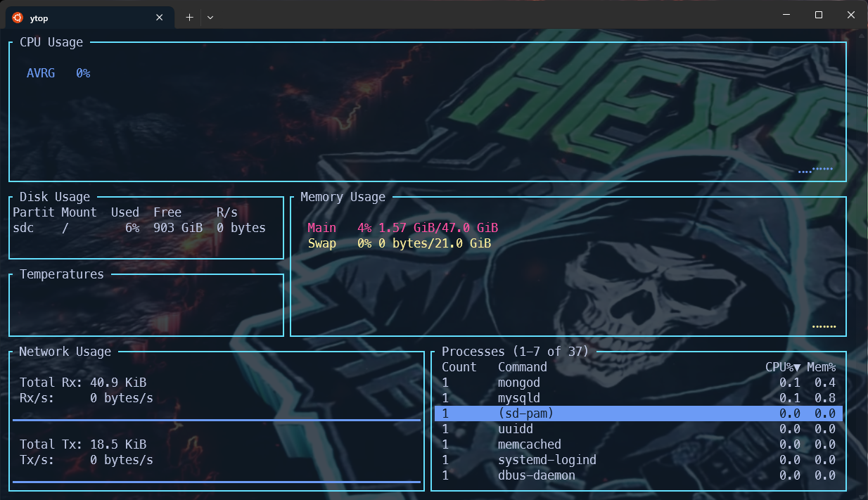Image resolution: width=868 pixels, height=500 pixels.
Task: Click the AVRG label in CPU Usage
Action: pyautogui.click(x=41, y=73)
